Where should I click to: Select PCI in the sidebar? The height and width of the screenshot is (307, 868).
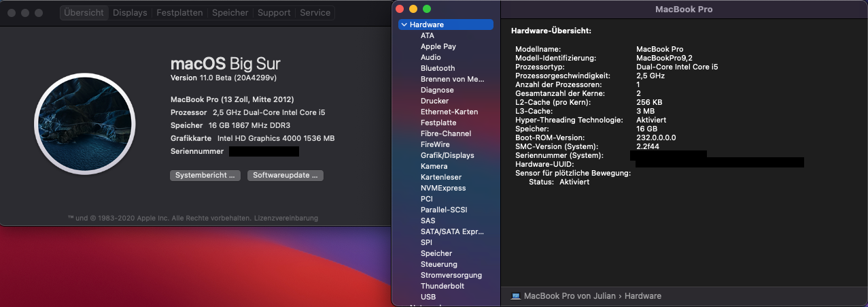pyautogui.click(x=427, y=199)
